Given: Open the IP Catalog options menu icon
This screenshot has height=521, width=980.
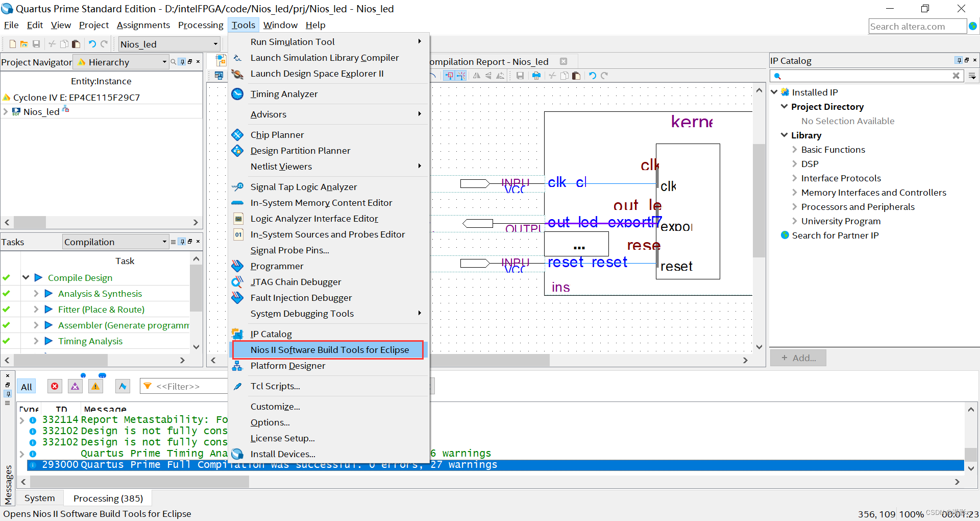Looking at the screenshot, I should (973, 76).
